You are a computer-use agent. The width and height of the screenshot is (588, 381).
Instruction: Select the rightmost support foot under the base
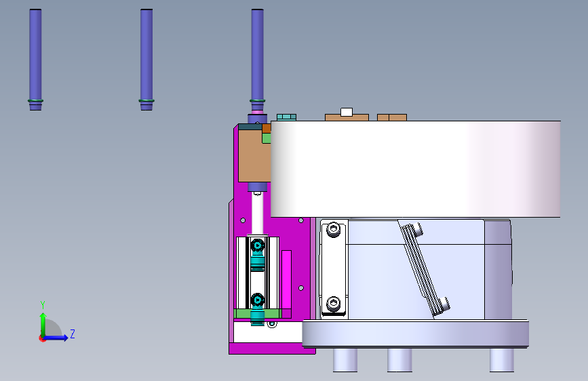502,360
